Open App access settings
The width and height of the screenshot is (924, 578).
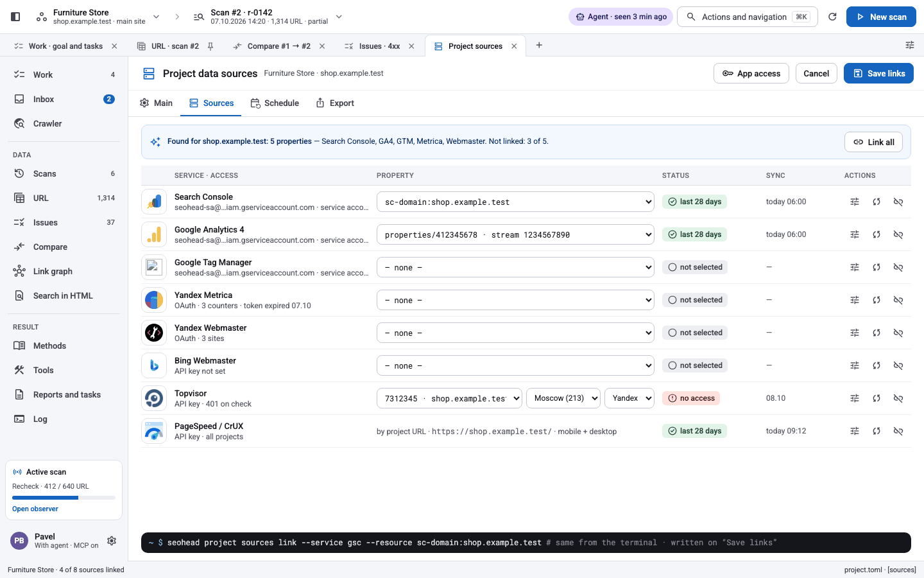(751, 73)
